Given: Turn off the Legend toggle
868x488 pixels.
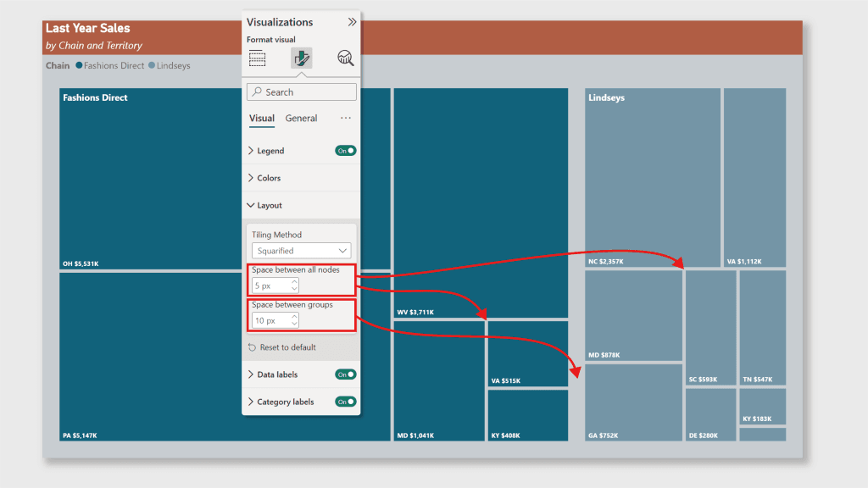Looking at the screenshot, I should (346, 151).
